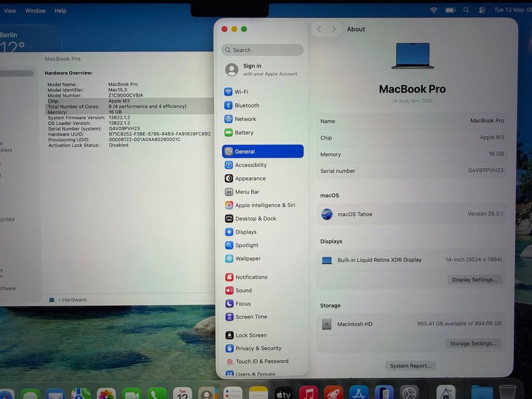Open App Store from the Dock
This screenshot has width=532, height=399.
point(359,393)
